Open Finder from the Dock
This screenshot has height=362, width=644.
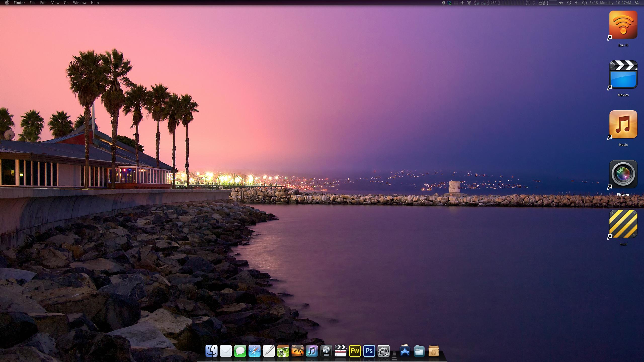(x=211, y=351)
